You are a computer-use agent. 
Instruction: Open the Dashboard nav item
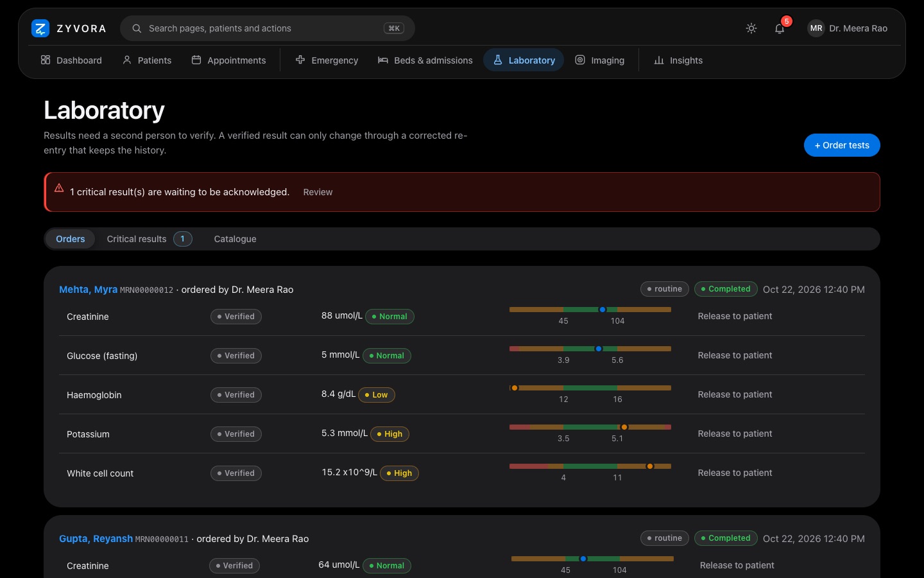(71, 60)
